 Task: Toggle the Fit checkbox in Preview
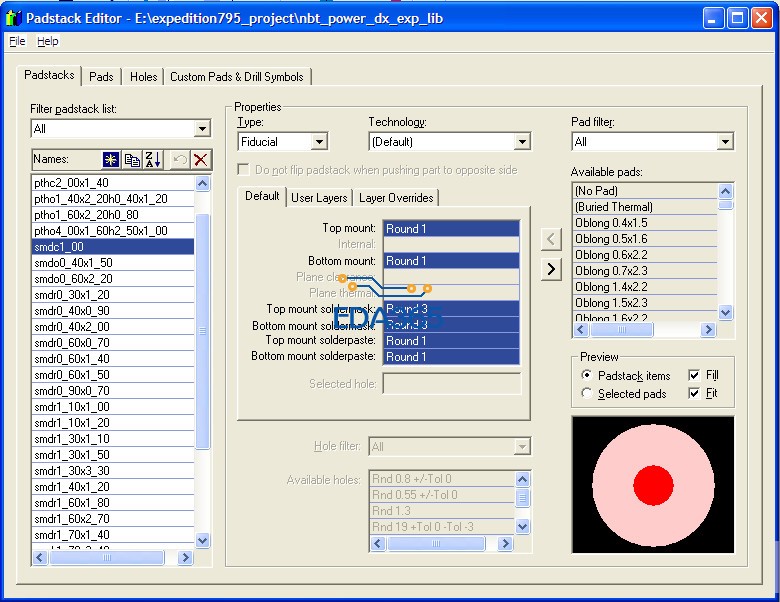694,394
